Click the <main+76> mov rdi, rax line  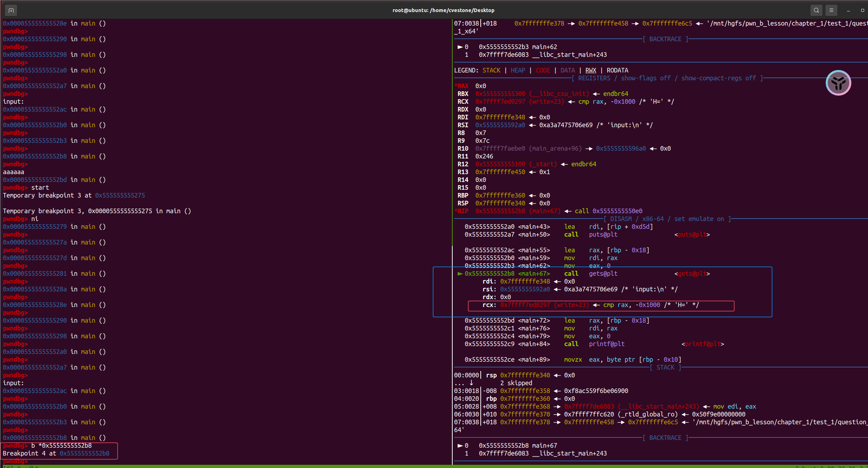click(x=541, y=328)
